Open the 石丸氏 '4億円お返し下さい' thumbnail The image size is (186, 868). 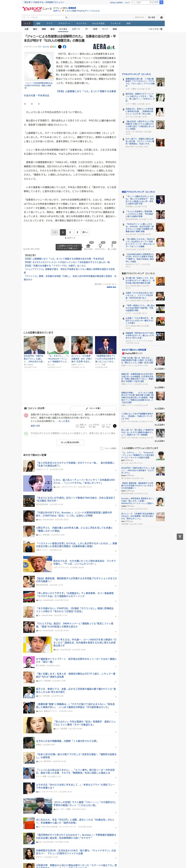pos(34,345)
